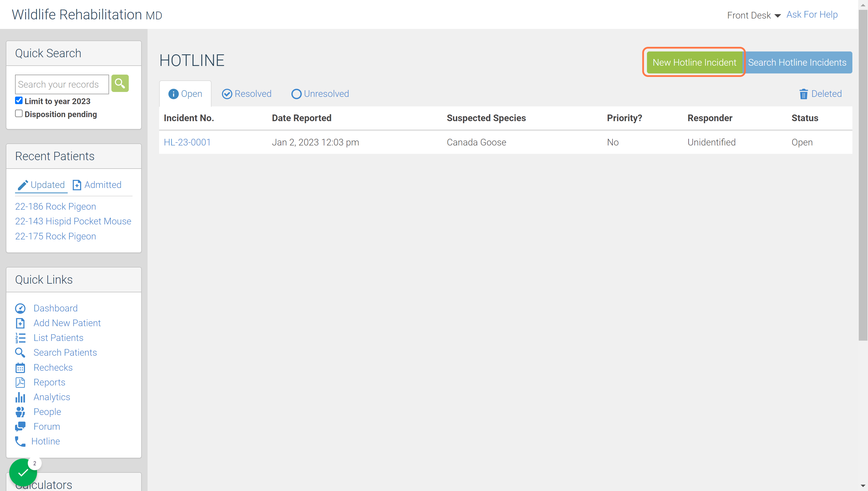Click the Search Patients magnifier icon
Viewport: 868px width, 491px height.
pos(20,353)
